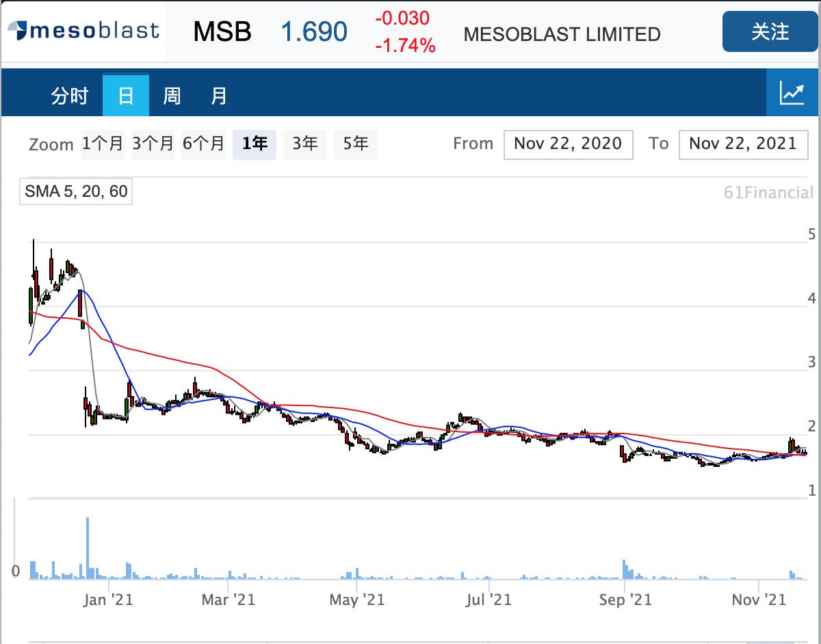Click the tallest volume bar in late December

tap(88, 549)
